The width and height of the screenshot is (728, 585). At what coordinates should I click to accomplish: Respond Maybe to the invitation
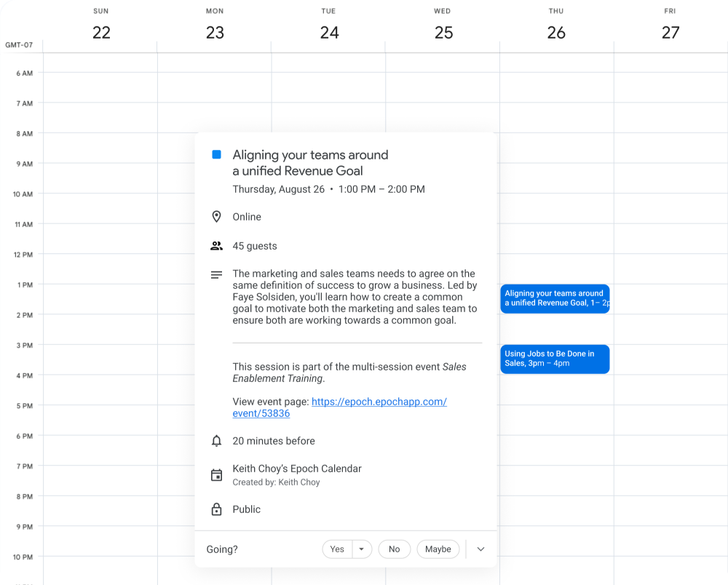pos(438,549)
